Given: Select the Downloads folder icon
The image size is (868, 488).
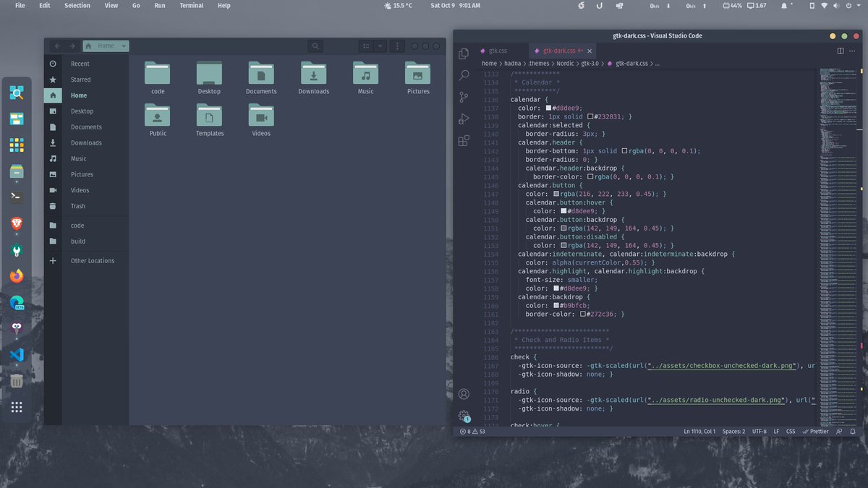Looking at the screenshot, I should [x=313, y=73].
